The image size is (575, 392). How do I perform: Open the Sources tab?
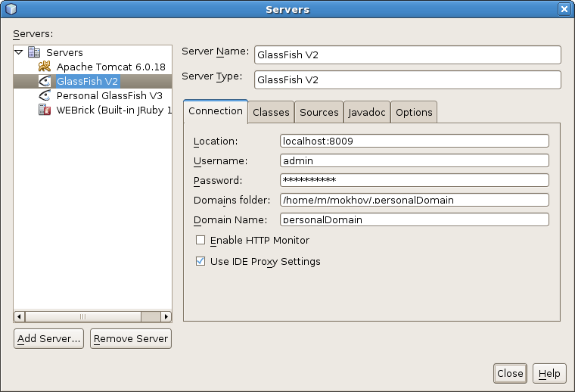click(319, 112)
